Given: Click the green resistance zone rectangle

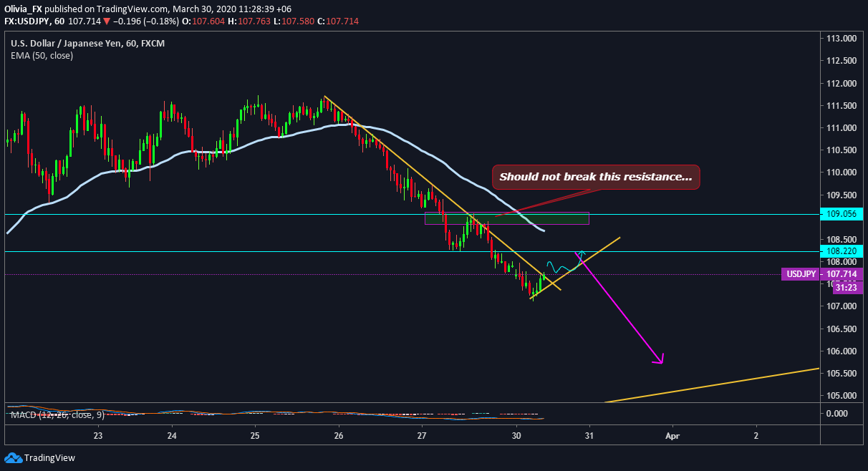Looking at the screenshot, I should [x=507, y=218].
